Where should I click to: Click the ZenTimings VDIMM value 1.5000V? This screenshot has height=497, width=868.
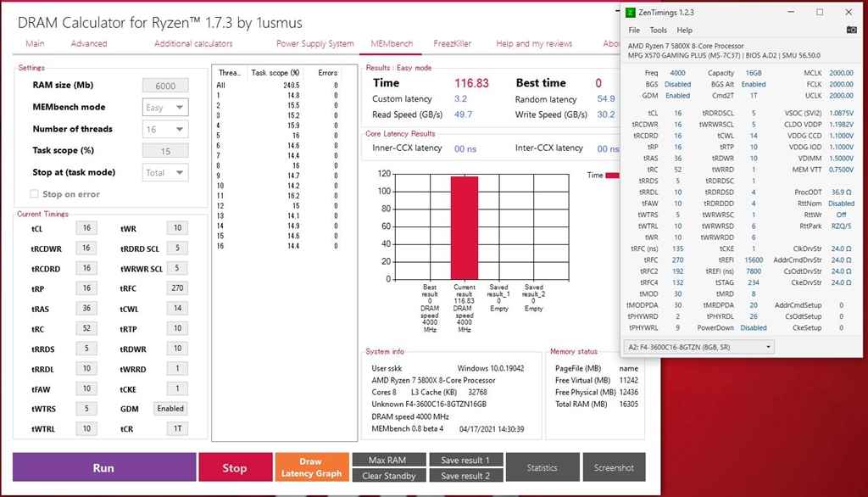point(841,158)
